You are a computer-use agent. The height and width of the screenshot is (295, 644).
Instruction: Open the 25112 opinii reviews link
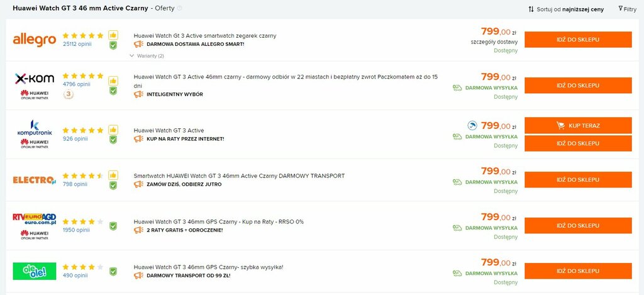pyautogui.click(x=77, y=43)
